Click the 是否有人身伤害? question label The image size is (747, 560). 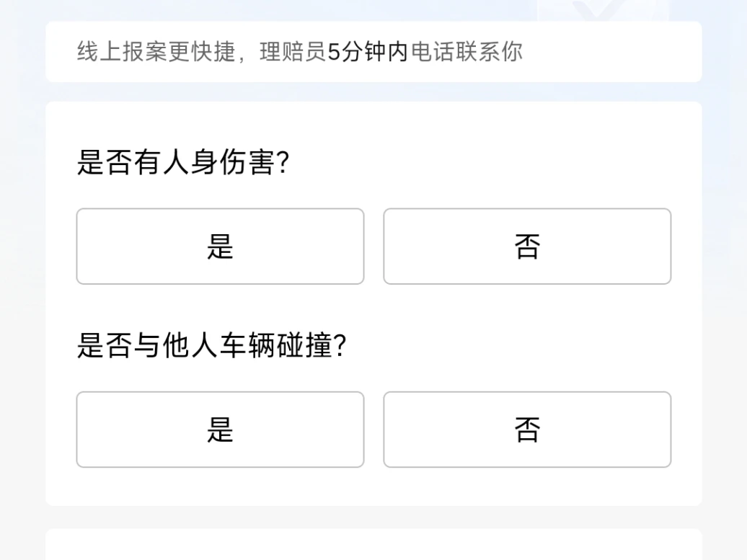[x=183, y=163]
